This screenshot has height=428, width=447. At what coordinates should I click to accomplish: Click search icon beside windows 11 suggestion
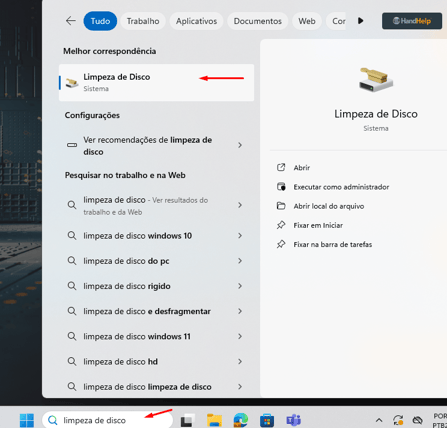pos(72,336)
